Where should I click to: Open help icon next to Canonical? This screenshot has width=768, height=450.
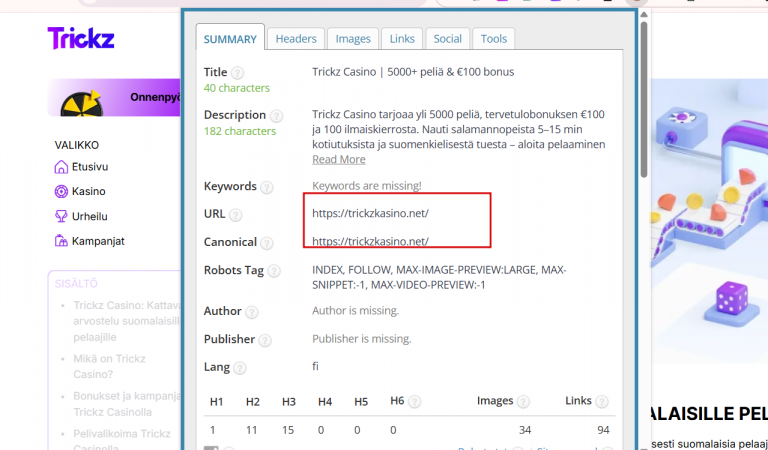267,243
